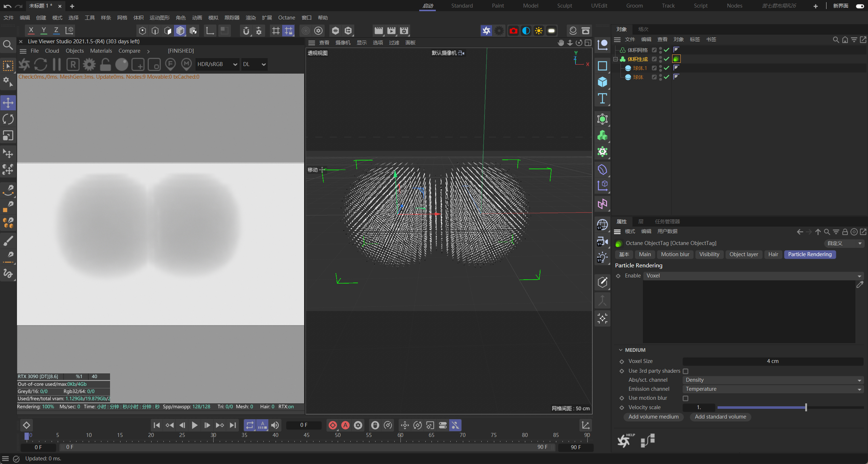Screen dimensions: 868x464
Task: Open the Octane menu
Action: pos(286,18)
